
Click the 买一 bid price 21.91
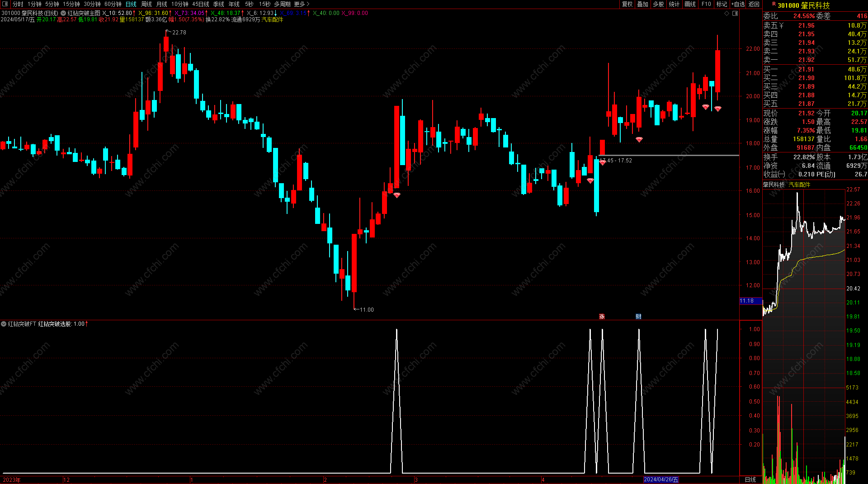click(807, 69)
